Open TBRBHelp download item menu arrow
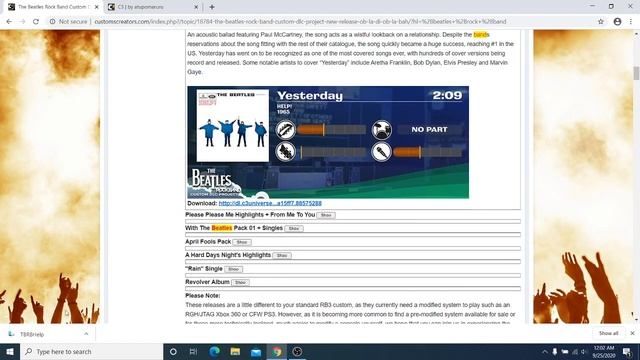This screenshot has width=640, height=360. coord(86,334)
